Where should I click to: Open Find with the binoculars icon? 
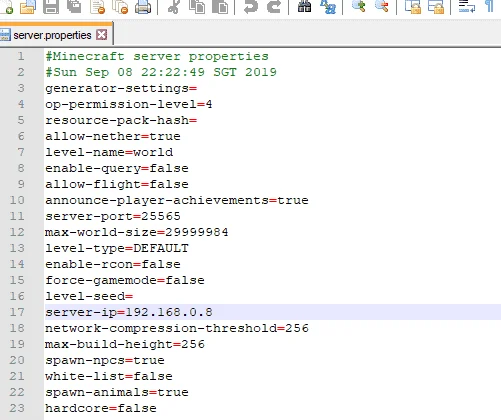point(304,6)
